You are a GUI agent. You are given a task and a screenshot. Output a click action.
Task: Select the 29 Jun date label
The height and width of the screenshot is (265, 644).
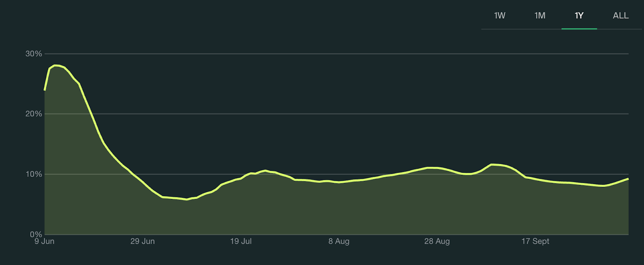pos(142,241)
